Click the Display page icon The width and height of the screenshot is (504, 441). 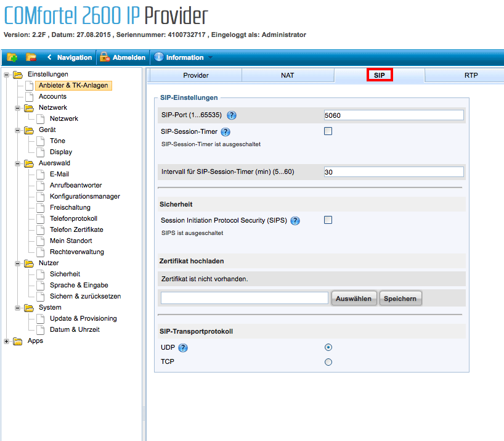coord(41,152)
